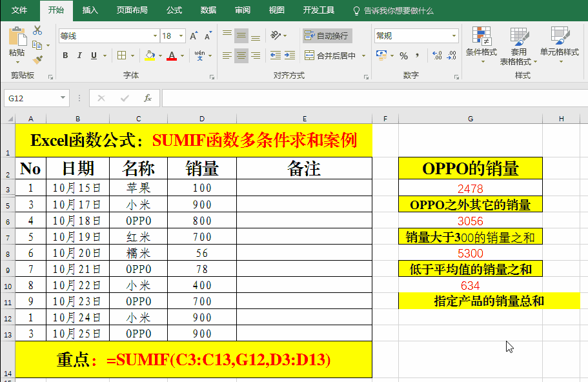This screenshot has height=382, width=588.
Task: Open 字体 group dialog launcher
Action: point(212,77)
